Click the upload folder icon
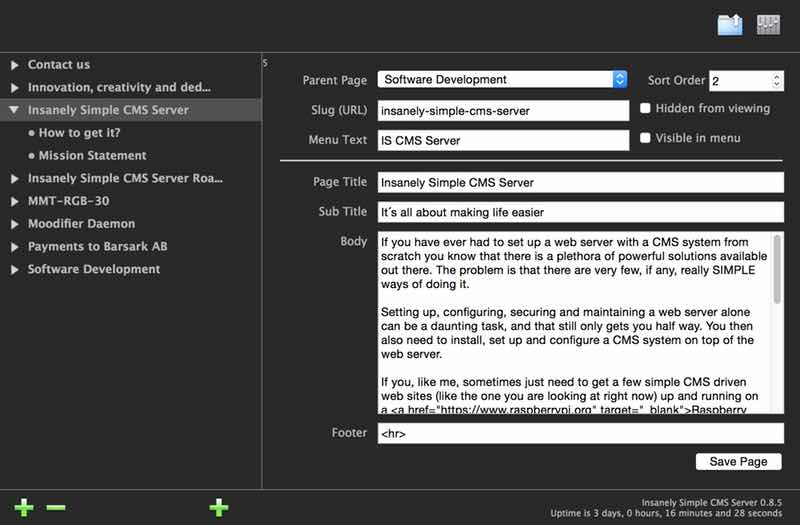The height and width of the screenshot is (525, 800). pyautogui.click(x=730, y=24)
